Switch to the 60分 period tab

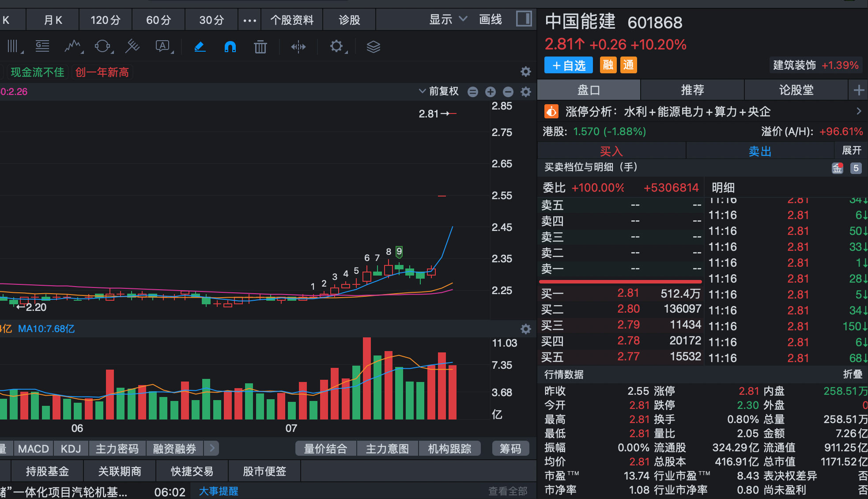pyautogui.click(x=159, y=20)
